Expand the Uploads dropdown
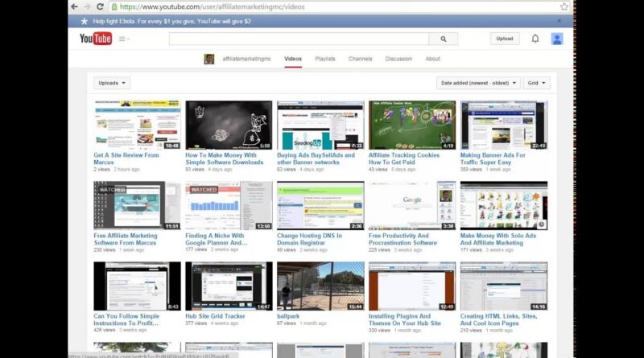Screen dimensions: 644x358 coord(111,83)
